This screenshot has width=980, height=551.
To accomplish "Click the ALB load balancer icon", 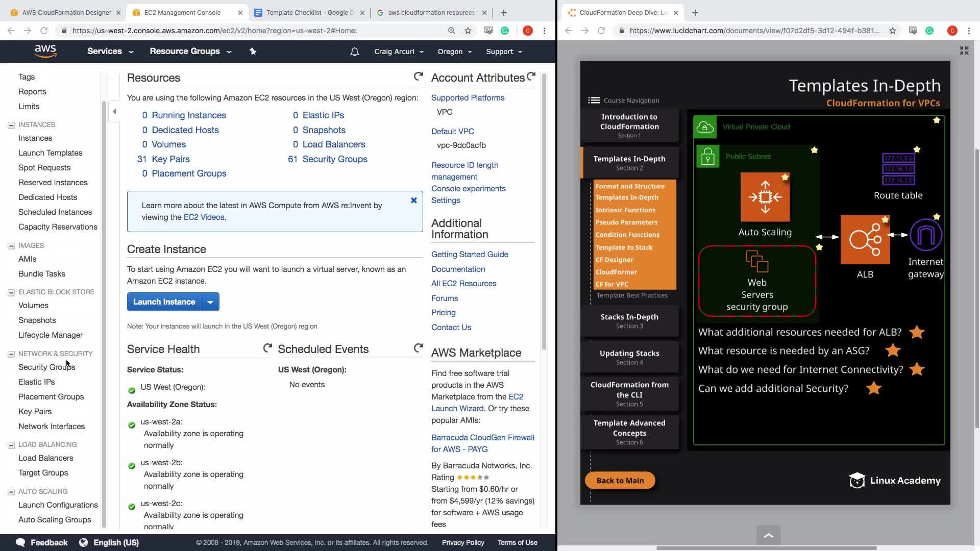I will (x=865, y=239).
